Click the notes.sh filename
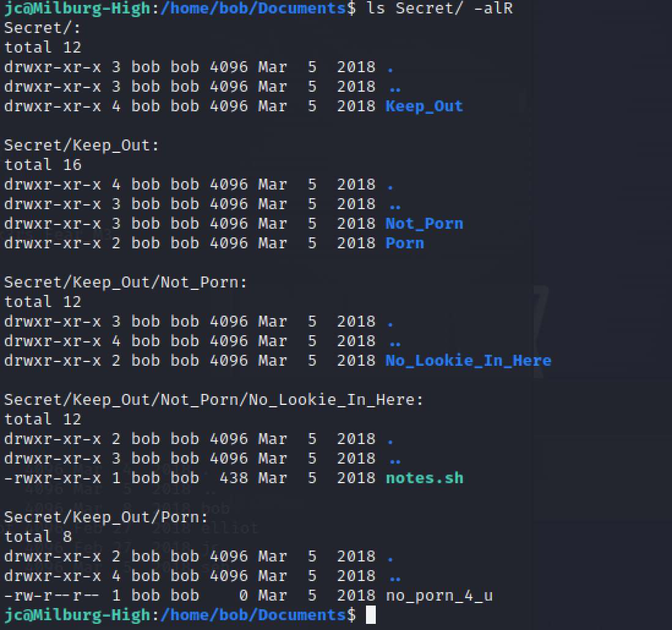Viewport: 672px width, 630px height. coord(424,478)
